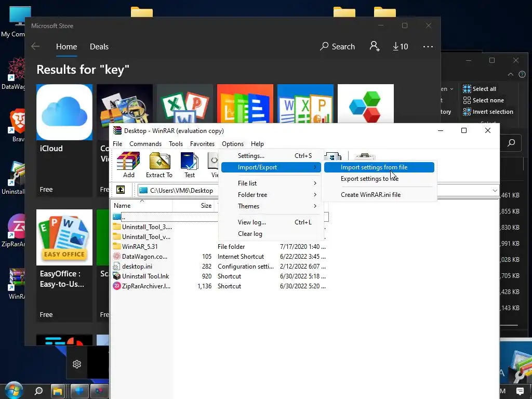
Task: Click the back arrow in Microsoft Store
Action: tap(35, 46)
